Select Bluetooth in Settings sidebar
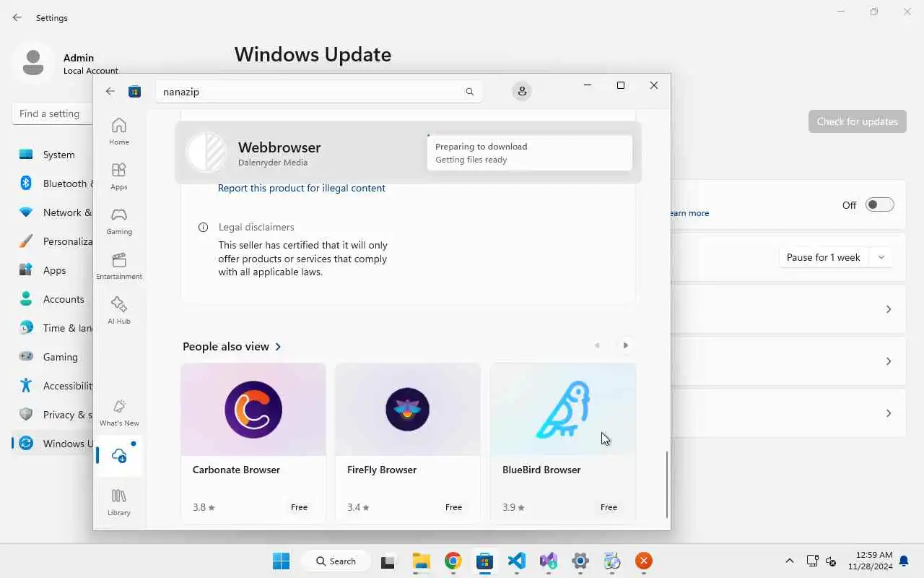This screenshot has width=924, height=578. [53, 184]
